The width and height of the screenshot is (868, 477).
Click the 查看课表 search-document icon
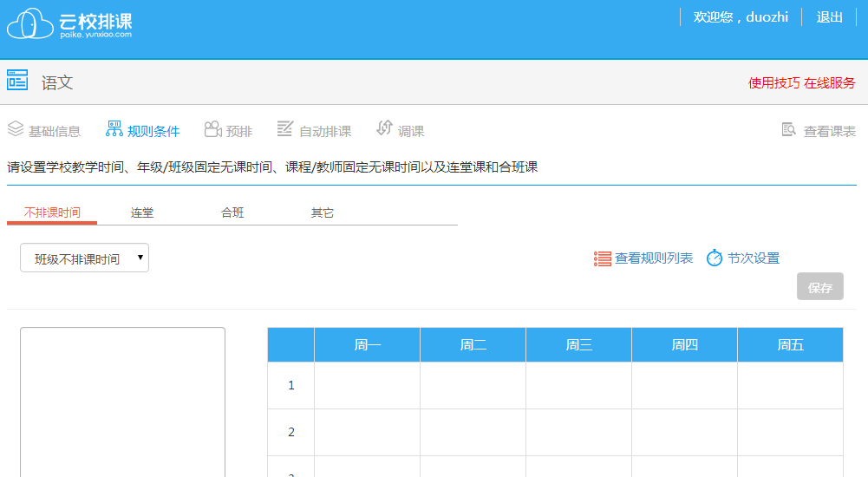(789, 130)
